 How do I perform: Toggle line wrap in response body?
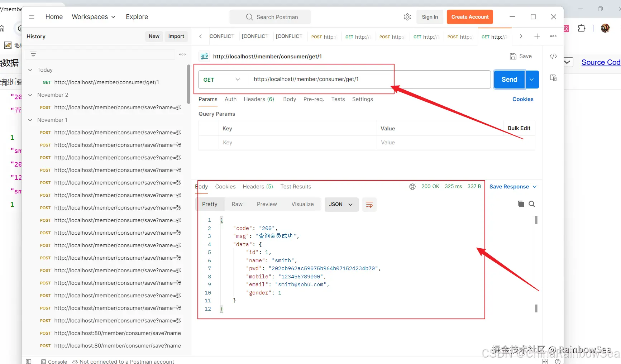click(x=369, y=205)
